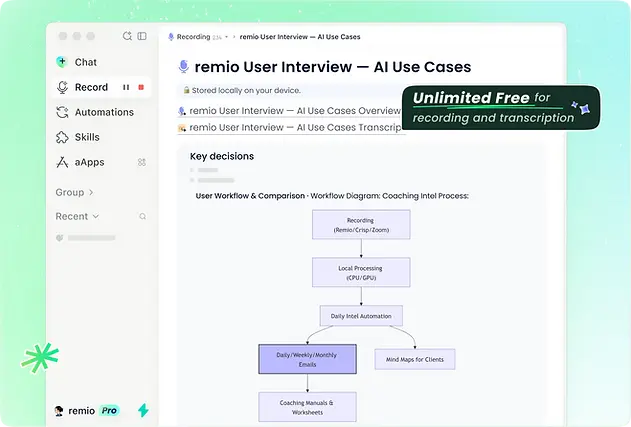Viewport: 631px width, 427px height.
Task: Click the Record microphone icon
Action: point(62,87)
